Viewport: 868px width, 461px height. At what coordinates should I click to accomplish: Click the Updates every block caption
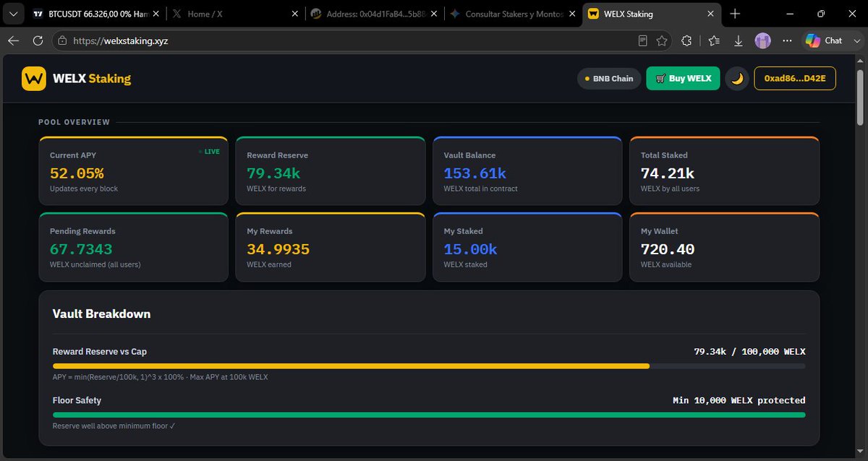(x=84, y=189)
